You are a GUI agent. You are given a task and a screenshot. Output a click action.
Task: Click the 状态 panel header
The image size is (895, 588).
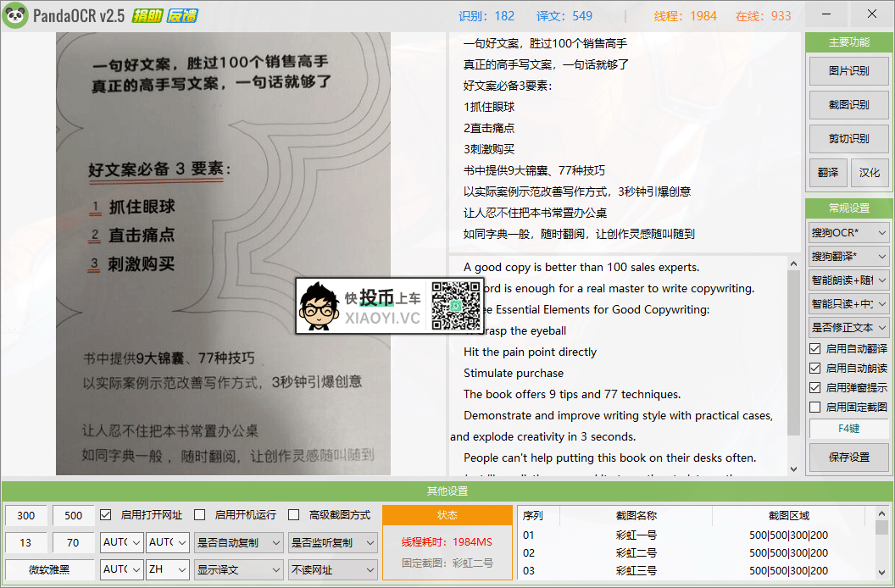pyautogui.click(x=447, y=515)
